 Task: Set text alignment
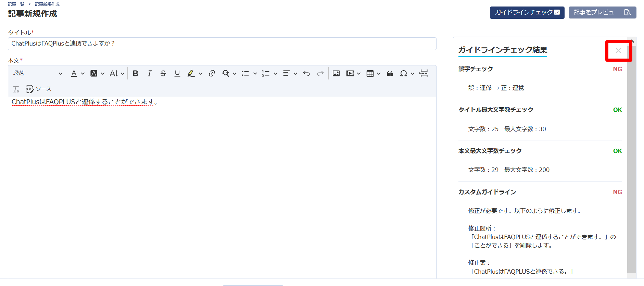coord(287,73)
